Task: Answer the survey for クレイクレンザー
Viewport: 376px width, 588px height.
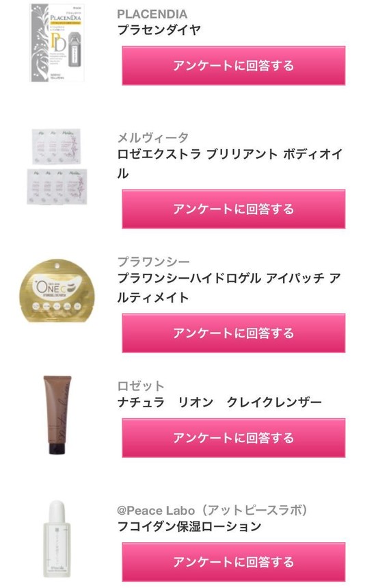Action: click(x=233, y=437)
